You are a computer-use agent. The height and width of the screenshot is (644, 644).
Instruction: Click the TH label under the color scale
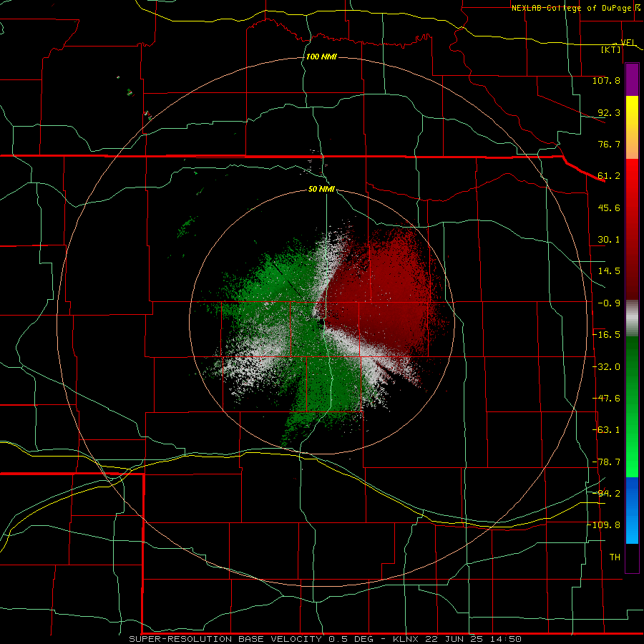tap(615, 557)
